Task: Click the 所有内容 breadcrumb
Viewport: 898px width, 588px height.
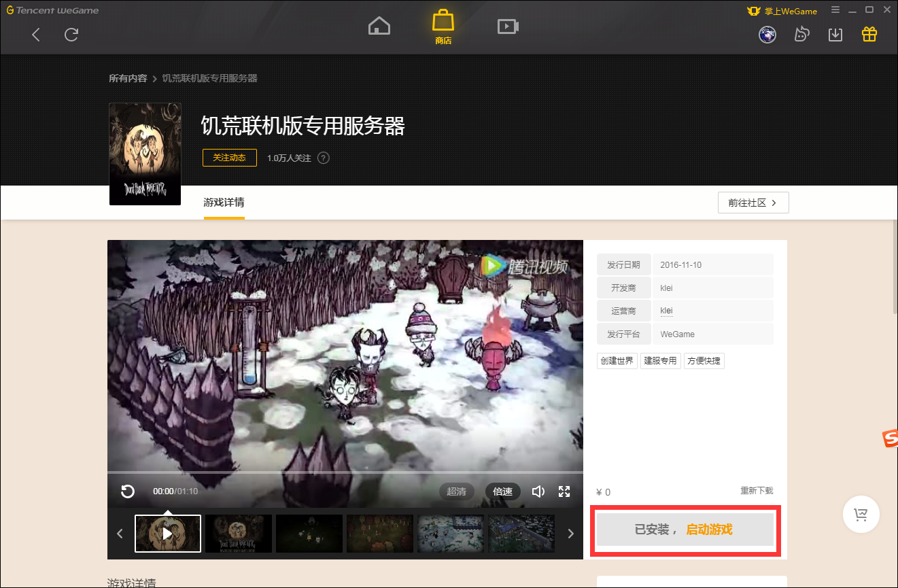Action: click(x=128, y=78)
